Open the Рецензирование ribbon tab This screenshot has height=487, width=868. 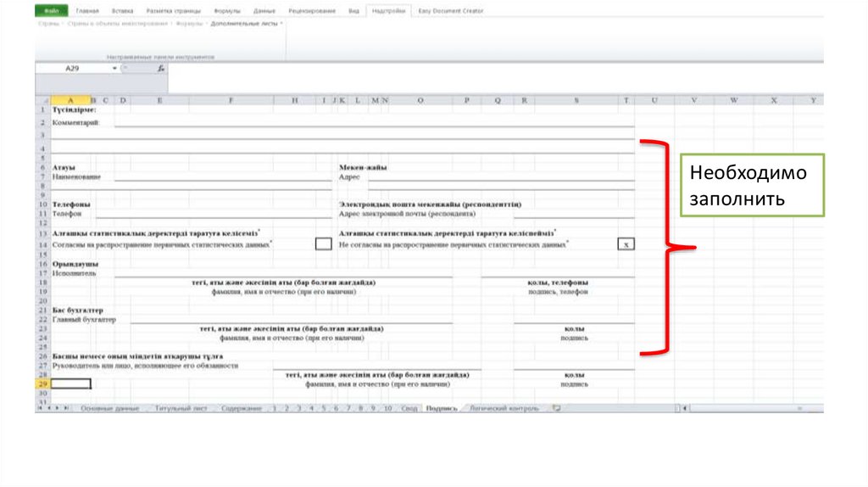(312, 10)
